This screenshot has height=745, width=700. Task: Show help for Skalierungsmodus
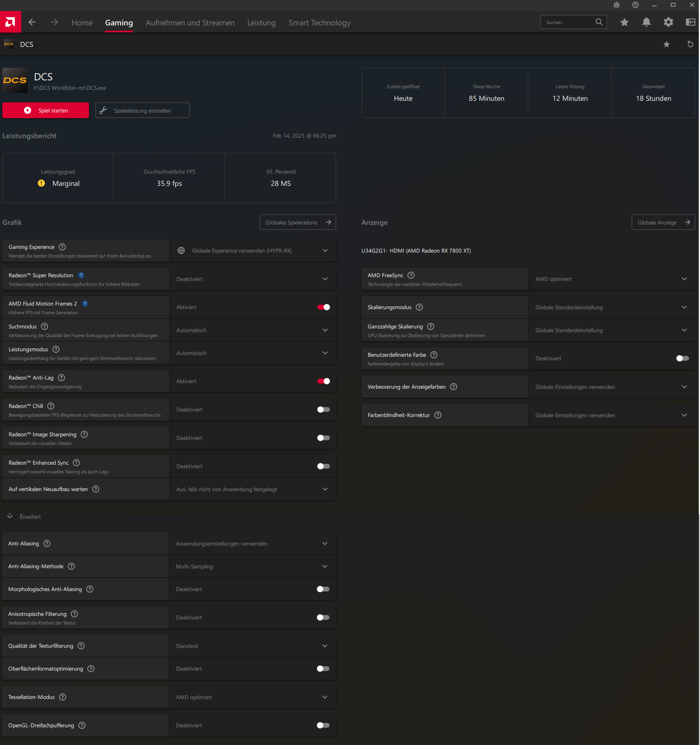419,307
